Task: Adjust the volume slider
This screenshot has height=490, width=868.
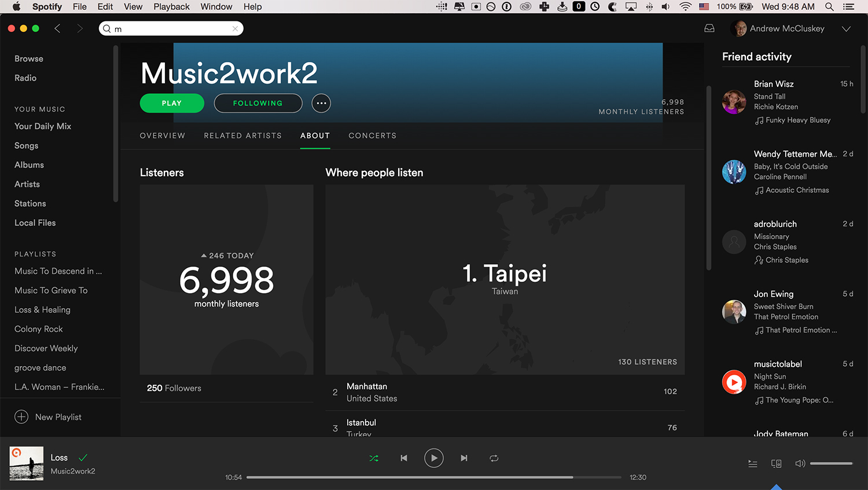Action: (x=831, y=463)
